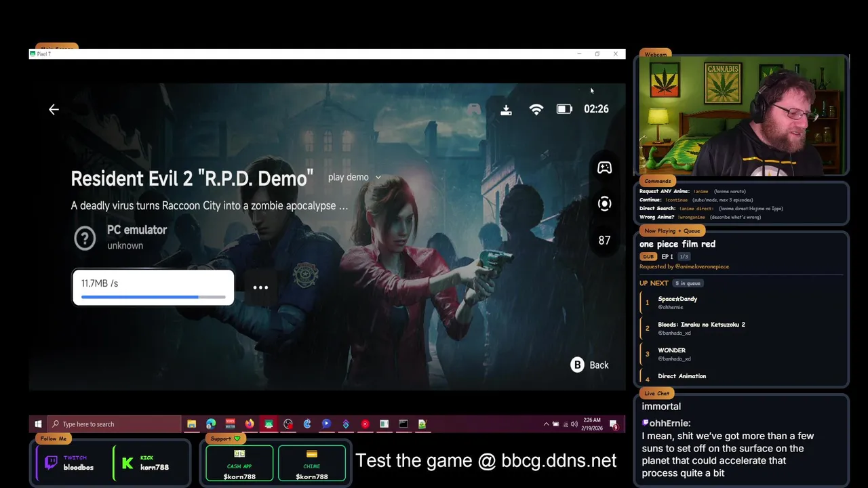The width and height of the screenshot is (868, 488).
Task: Select the active green monitor taskbar app
Action: tap(269, 424)
